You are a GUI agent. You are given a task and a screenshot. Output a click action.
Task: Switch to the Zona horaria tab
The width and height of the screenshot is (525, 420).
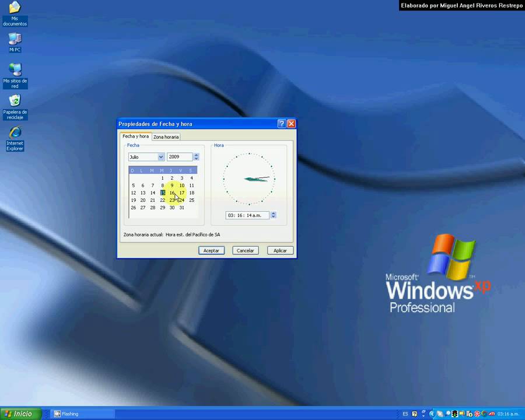coord(166,136)
